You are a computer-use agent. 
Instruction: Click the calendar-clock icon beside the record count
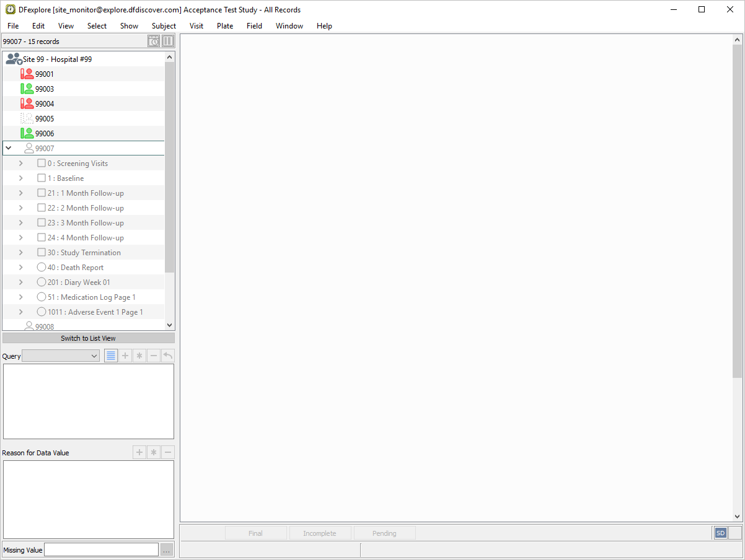[x=154, y=42]
